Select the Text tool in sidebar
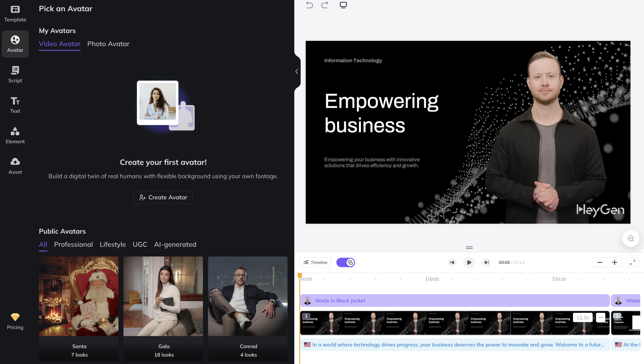 point(15,105)
